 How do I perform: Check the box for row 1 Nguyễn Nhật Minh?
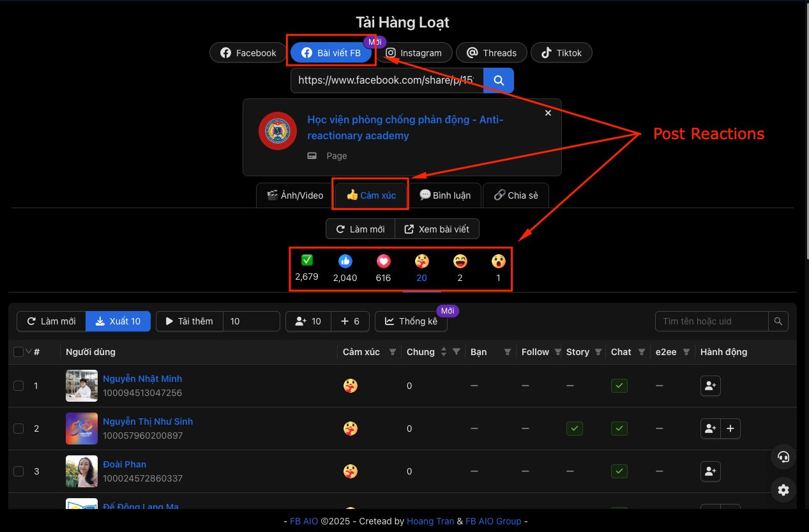[x=19, y=386]
